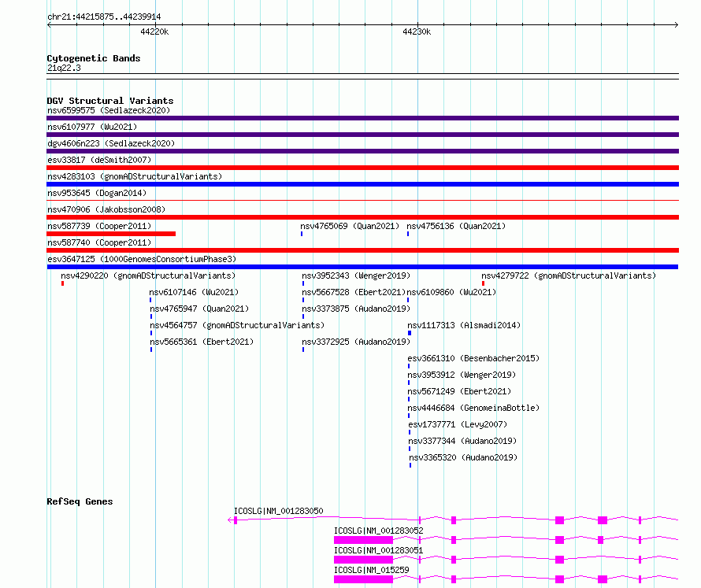Click the left arrow of the coordinate ruler
Image resolution: width=701 pixels, height=588 pixels.
coord(49,25)
